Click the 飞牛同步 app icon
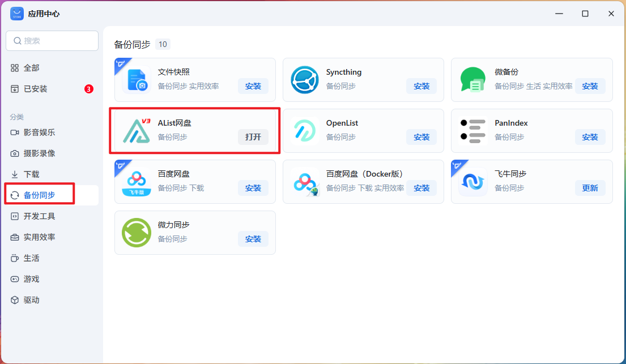The width and height of the screenshot is (626, 364). pyautogui.click(x=473, y=182)
